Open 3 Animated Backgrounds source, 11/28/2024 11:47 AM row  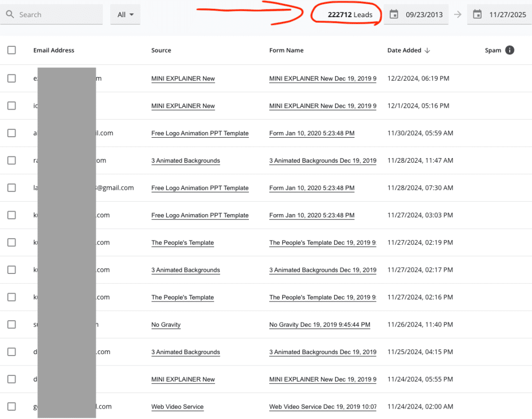[x=185, y=161]
